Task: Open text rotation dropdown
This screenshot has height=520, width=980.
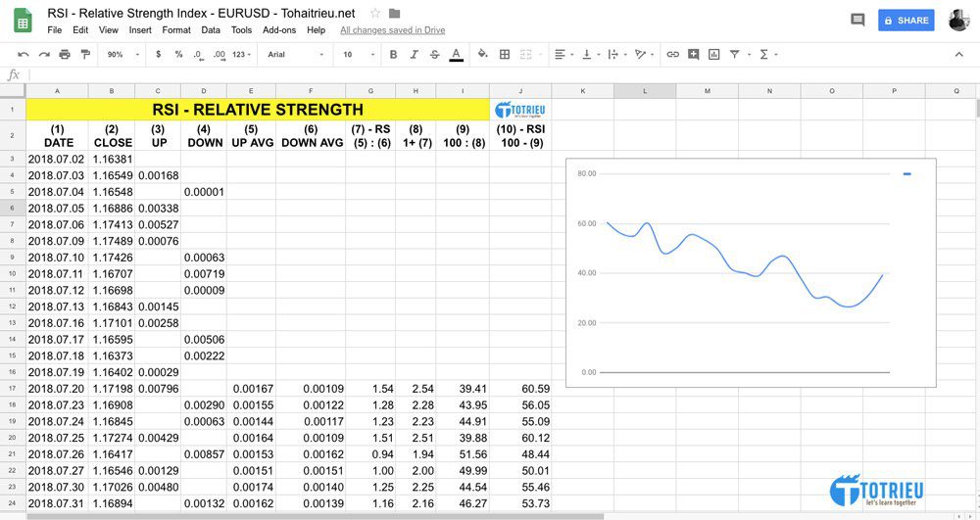Action: [644, 54]
